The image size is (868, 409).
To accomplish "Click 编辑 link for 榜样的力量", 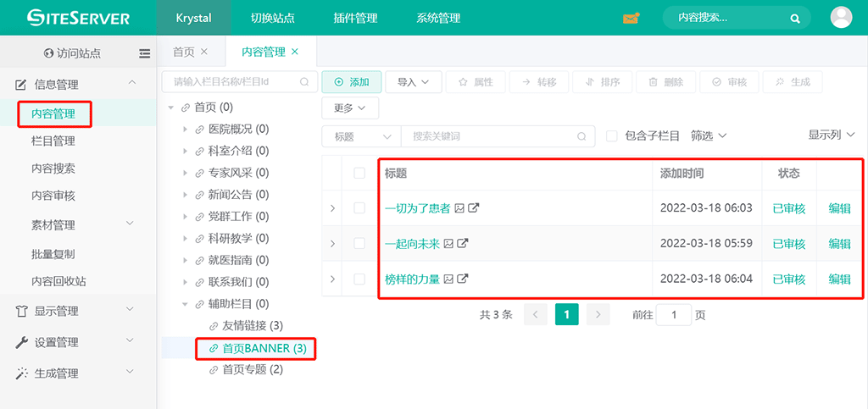I will [x=839, y=279].
